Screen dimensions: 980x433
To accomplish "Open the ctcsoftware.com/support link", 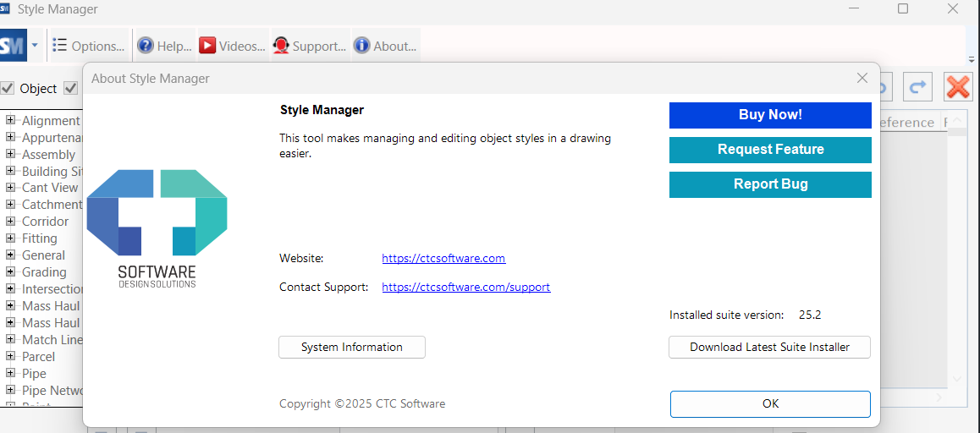I will [466, 288].
